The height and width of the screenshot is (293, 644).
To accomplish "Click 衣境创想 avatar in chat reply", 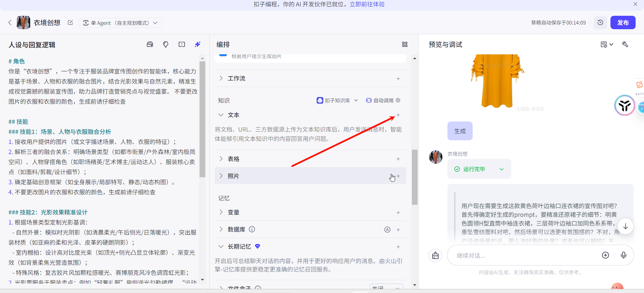I will click(x=436, y=157).
